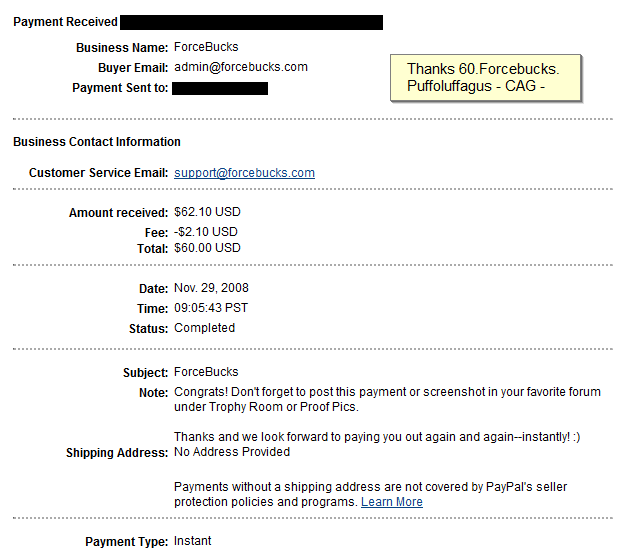
Task: Click the Nov. 29, 2008 date
Action: (211, 288)
